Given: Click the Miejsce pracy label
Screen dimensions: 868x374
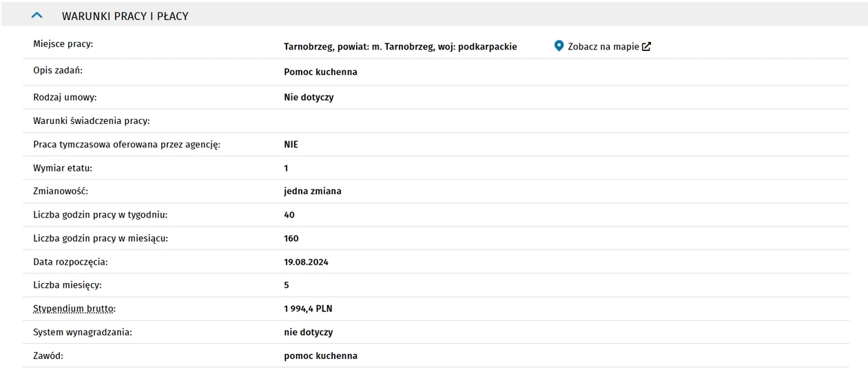Looking at the screenshot, I should click(x=63, y=44).
